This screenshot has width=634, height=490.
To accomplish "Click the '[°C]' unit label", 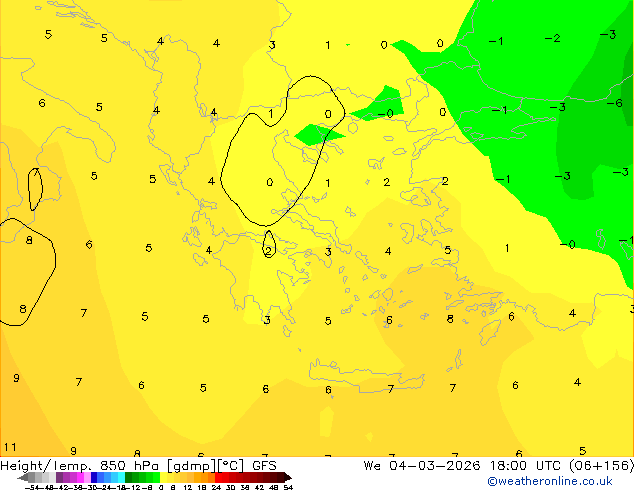I will [231, 466].
